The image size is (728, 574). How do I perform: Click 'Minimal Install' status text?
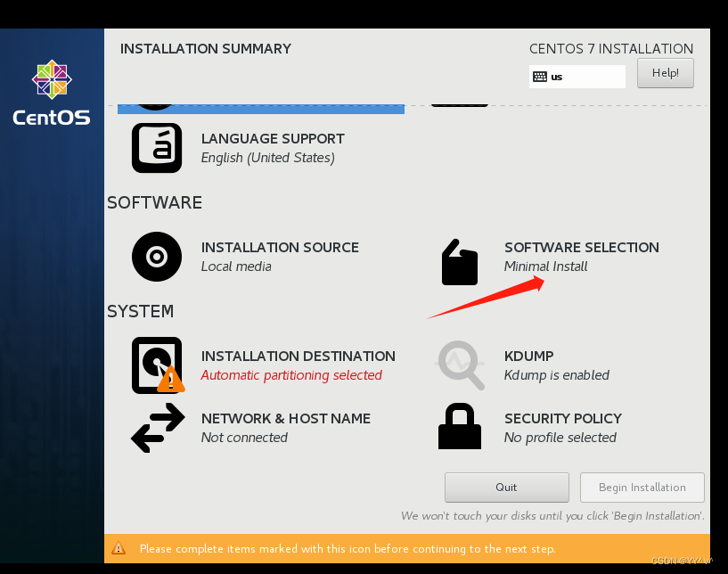click(546, 266)
